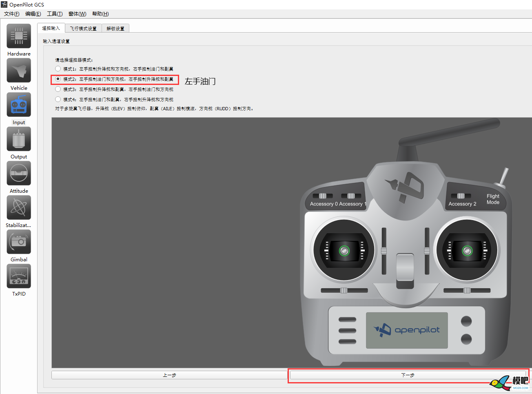Screen dimensions: 532x394
Task: Open the Attitude settings icon
Action: click(x=19, y=173)
